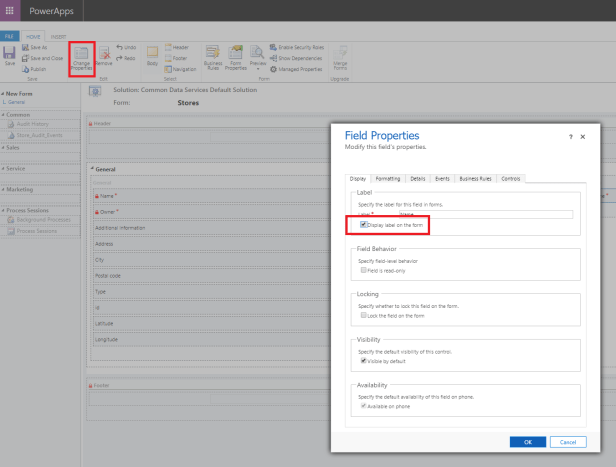
Task: Collapse the Common navigation group
Action: (x=3, y=115)
